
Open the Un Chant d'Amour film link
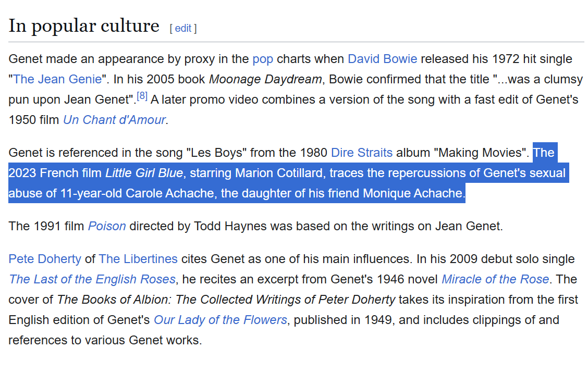[x=114, y=120]
